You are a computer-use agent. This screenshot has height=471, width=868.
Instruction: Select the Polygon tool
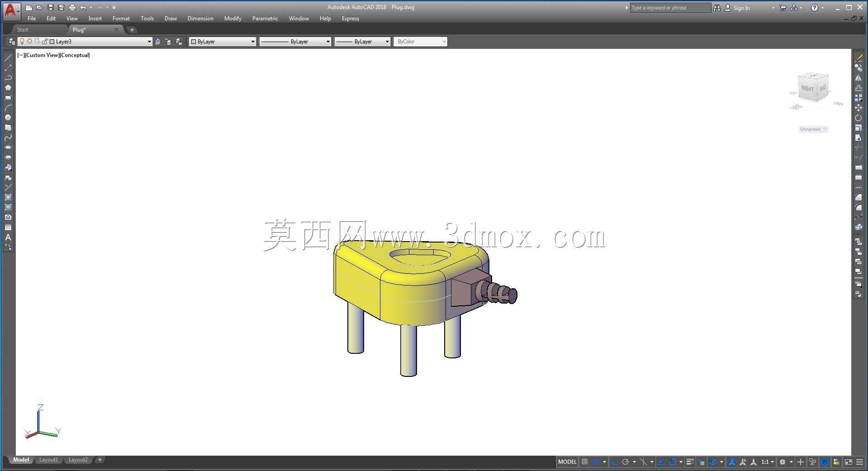pyautogui.click(x=8, y=88)
